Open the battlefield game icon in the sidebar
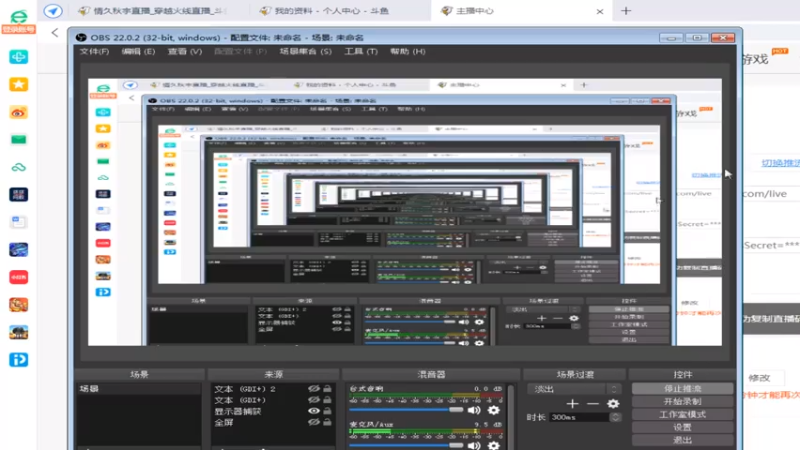This screenshot has height=450, width=800. click(x=18, y=332)
